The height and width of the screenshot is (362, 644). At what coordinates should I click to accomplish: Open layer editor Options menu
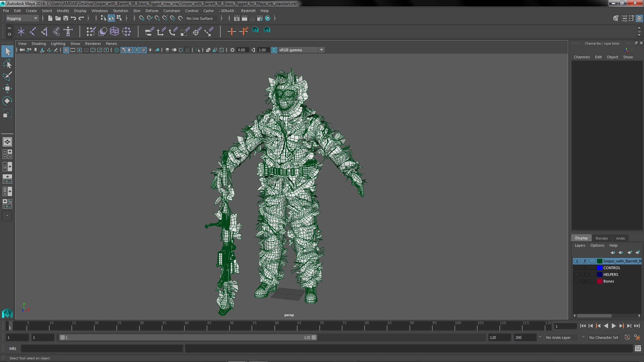pyautogui.click(x=597, y=245)
